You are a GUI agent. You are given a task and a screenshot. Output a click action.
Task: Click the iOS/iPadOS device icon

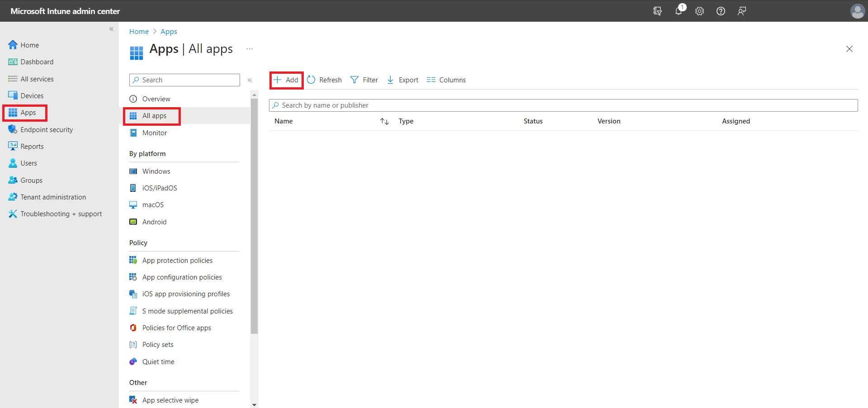(x=133, y=188)
